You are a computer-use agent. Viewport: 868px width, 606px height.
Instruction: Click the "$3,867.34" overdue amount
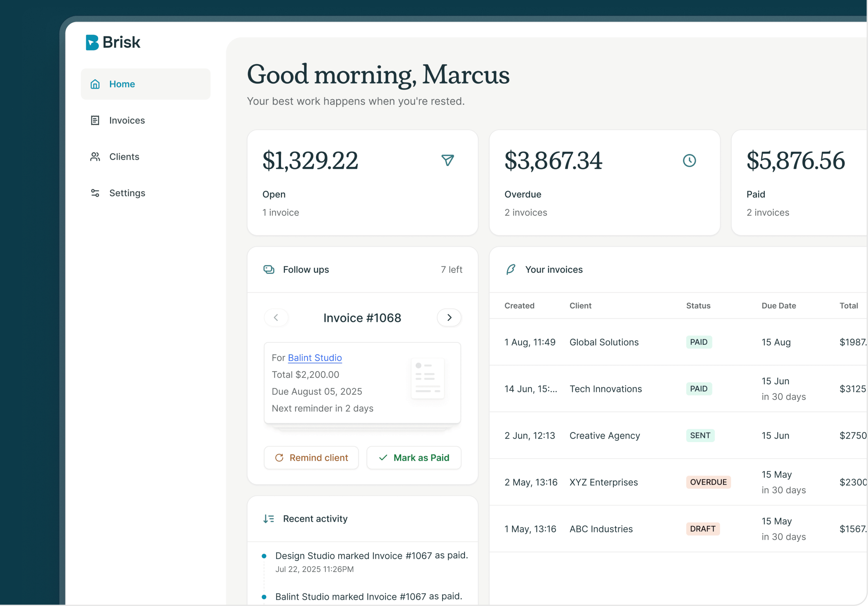pyautogui.click(x=554, y=161)
